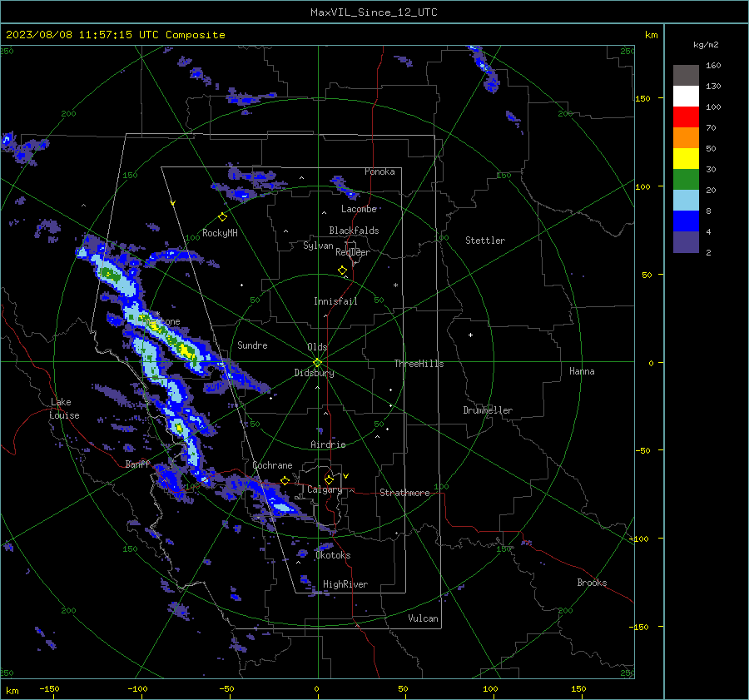This screenshot has height=700, width=749.
Task: Click the light blue 20 kg/m2 swatch
Action: pos(686,201)
